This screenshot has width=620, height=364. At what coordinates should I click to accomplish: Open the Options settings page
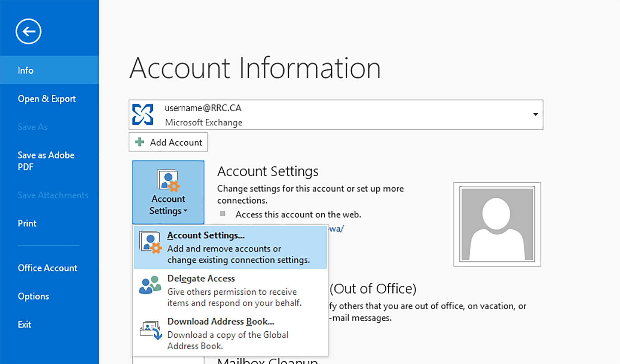pos(33,296)
